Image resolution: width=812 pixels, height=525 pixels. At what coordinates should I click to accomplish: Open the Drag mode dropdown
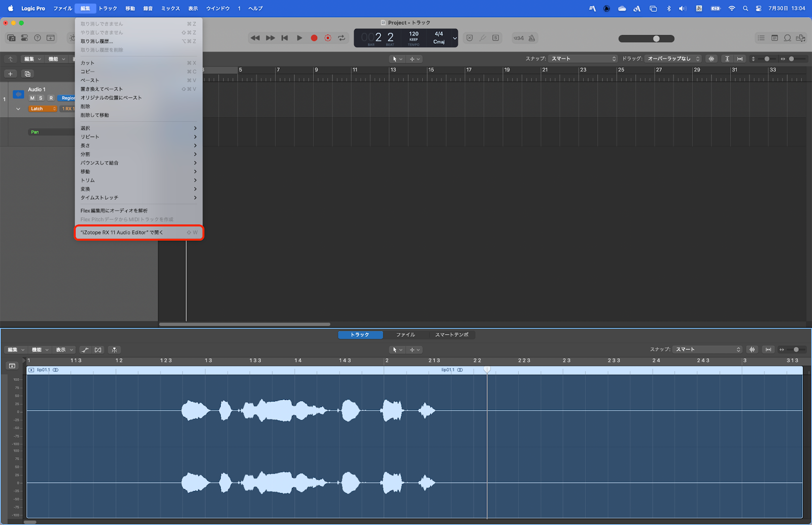coord(673,59)
